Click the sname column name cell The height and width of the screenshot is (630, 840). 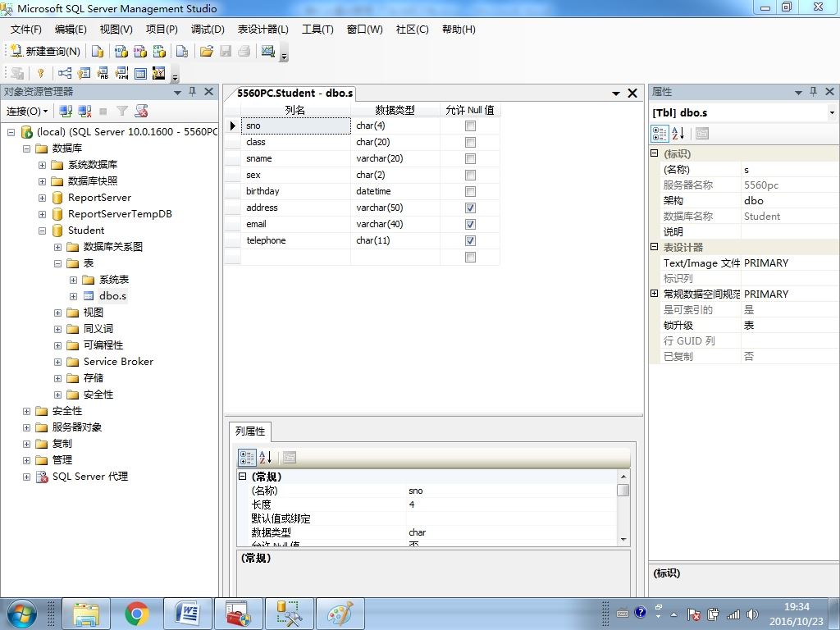pos(296,158)
